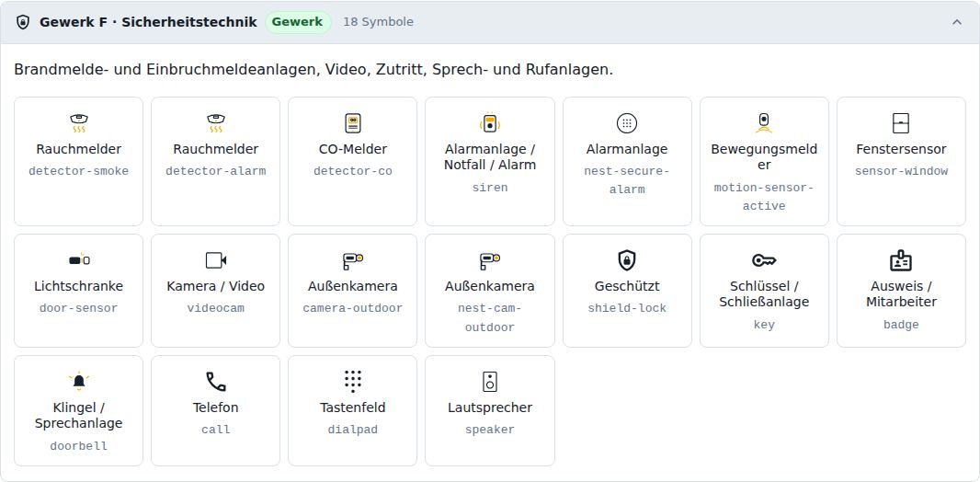Screen dimensions: 980x482
Task: Click the 'call' code label
Action: 216,430
